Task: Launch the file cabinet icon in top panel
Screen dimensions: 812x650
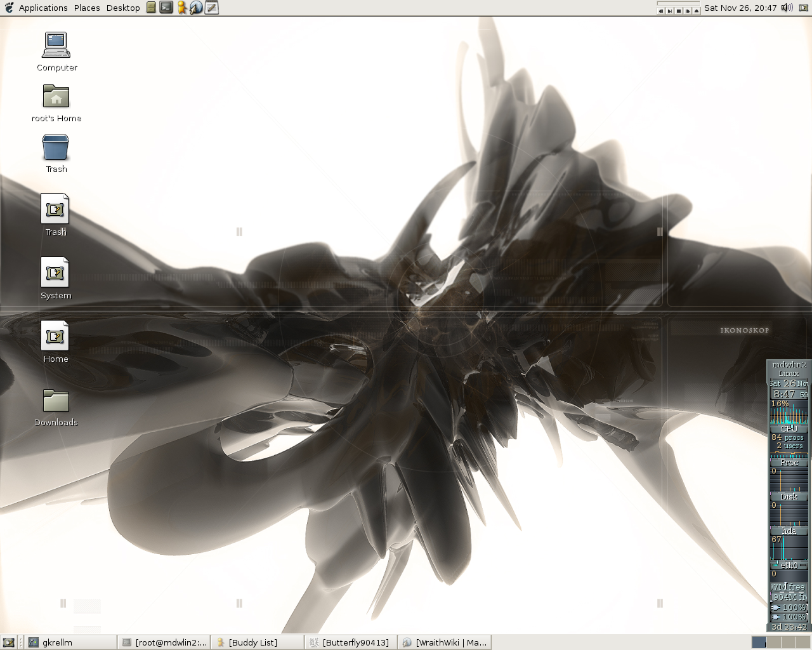Action: coord(151,8)
